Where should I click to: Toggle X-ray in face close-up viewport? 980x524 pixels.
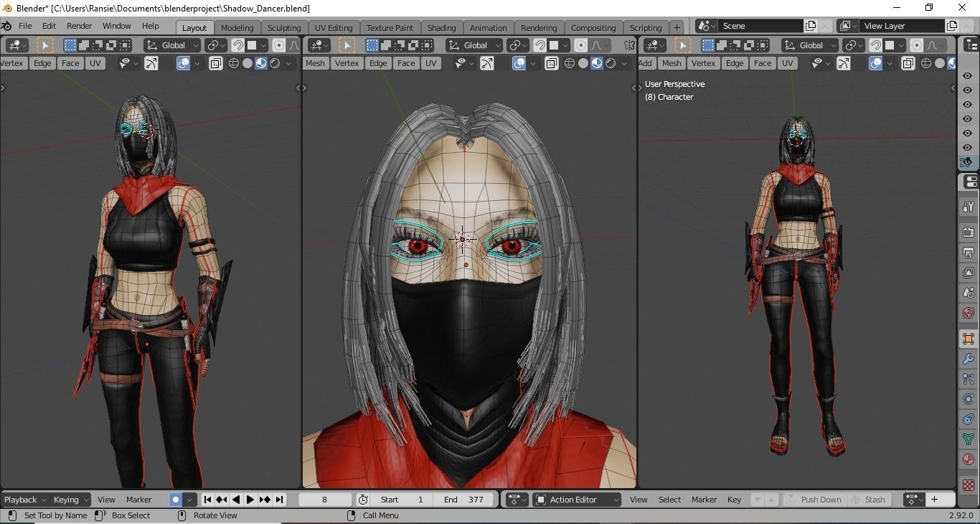click(x=551, y=63)
